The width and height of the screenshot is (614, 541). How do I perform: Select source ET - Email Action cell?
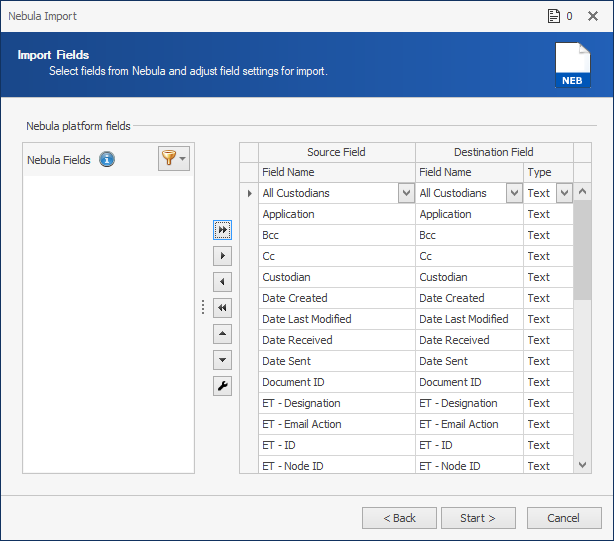337,424
